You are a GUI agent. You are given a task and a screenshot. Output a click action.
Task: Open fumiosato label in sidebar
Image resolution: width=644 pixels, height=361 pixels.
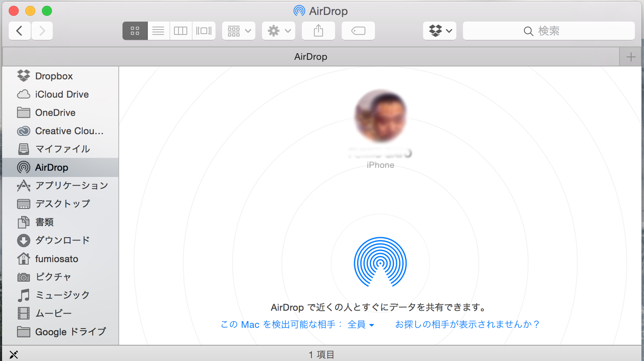pos(56,259)
